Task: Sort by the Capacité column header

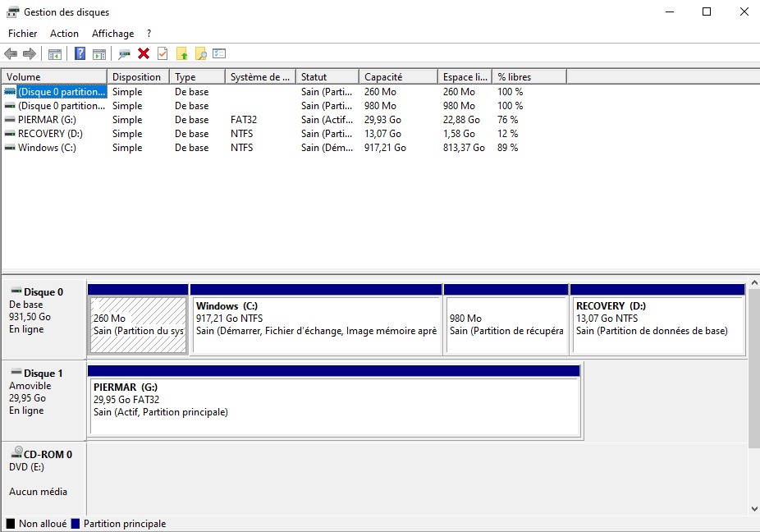Action: point(398,77)
